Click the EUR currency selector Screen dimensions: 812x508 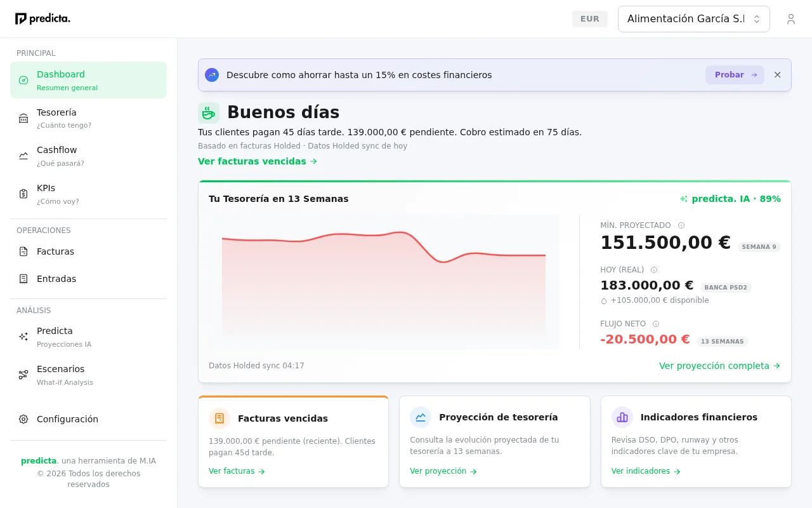pos(589,19)
